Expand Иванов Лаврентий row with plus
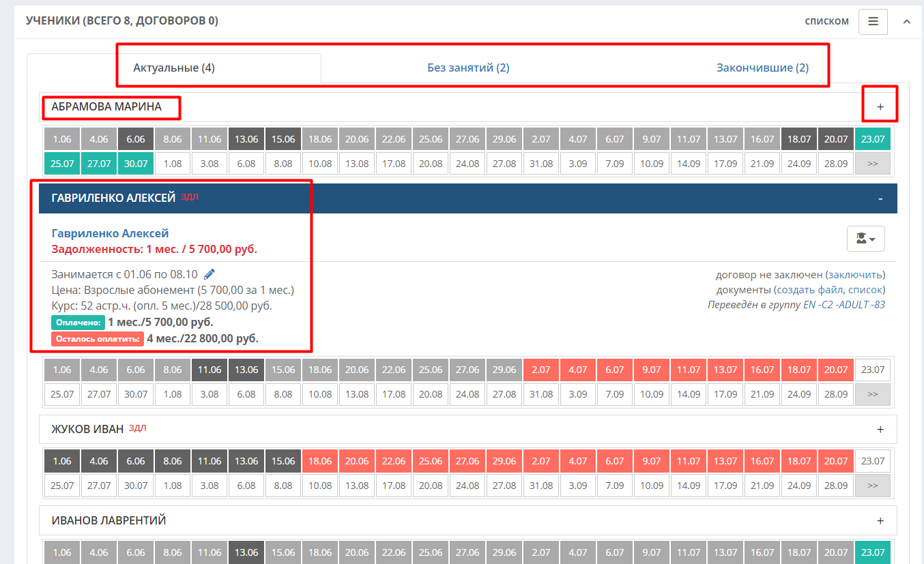The image size is (924, 564). click(880, 521)
